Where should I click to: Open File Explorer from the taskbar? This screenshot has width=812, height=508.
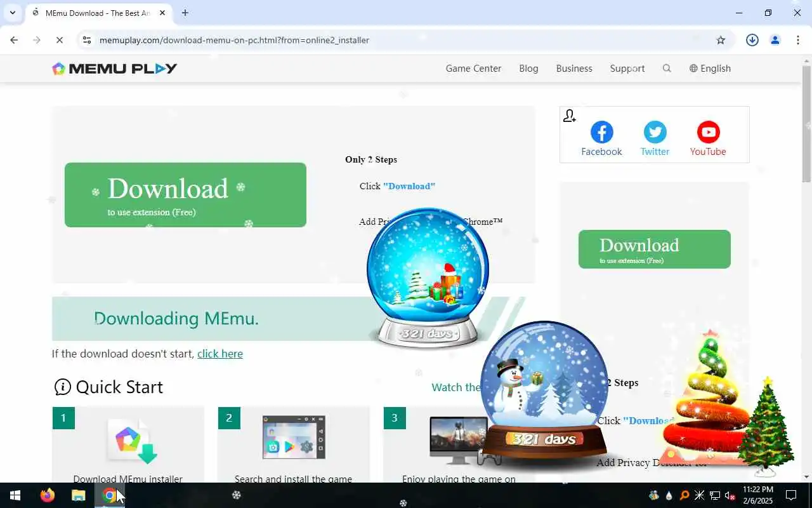pyautogui.click(x=78, y=495)
